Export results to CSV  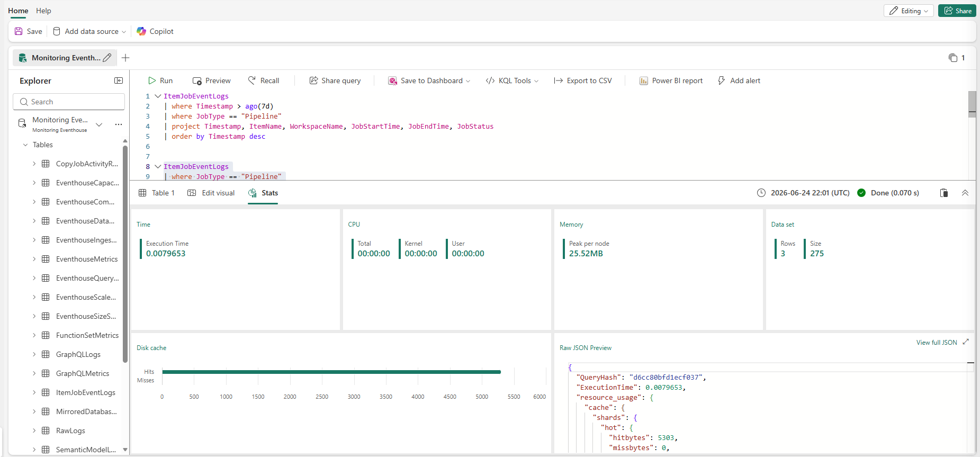tap(583, 80)
